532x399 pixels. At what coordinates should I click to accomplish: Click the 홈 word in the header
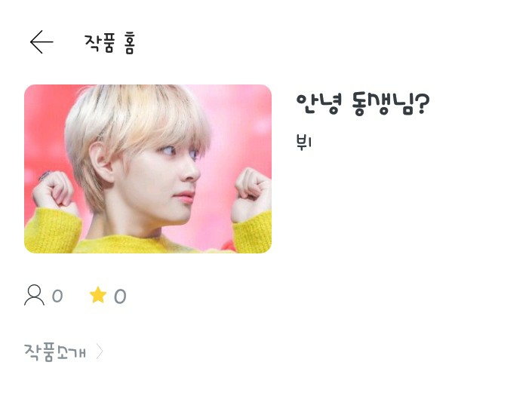pos(130,44)
